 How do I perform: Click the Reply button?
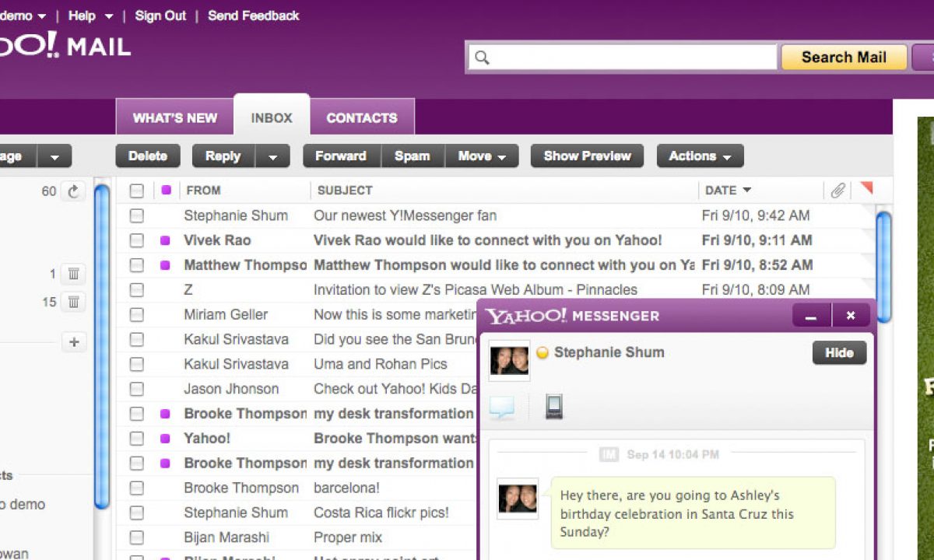click(223, 156)
